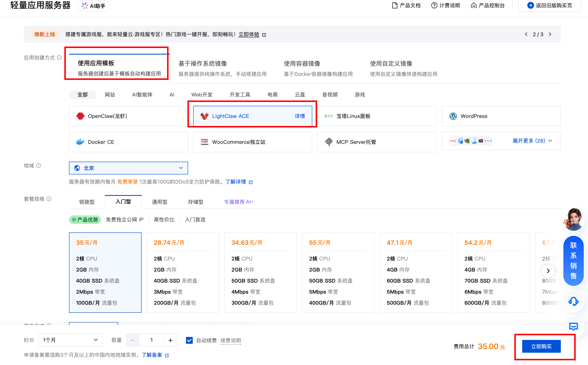Select the Docker CE whale icon

click(x=80, y=142)
